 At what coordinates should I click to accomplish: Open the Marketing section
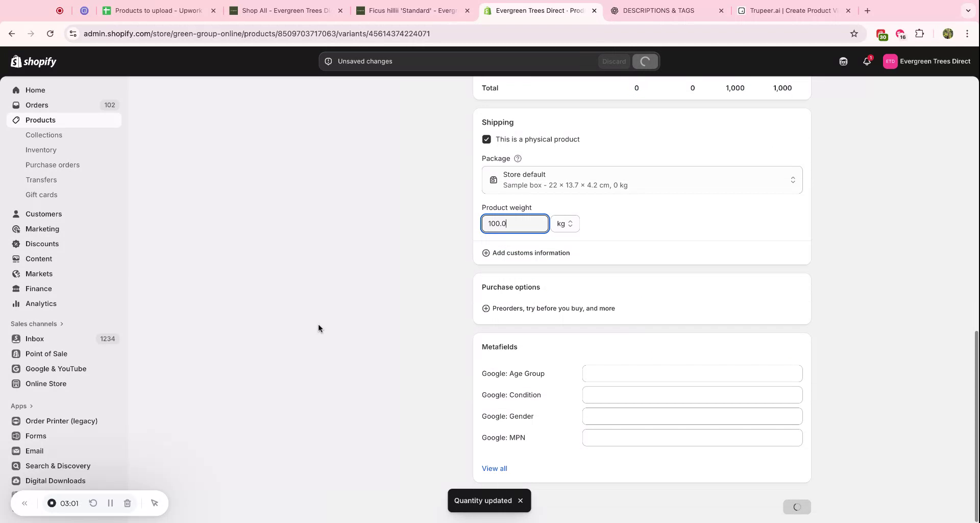pos(42,229)
